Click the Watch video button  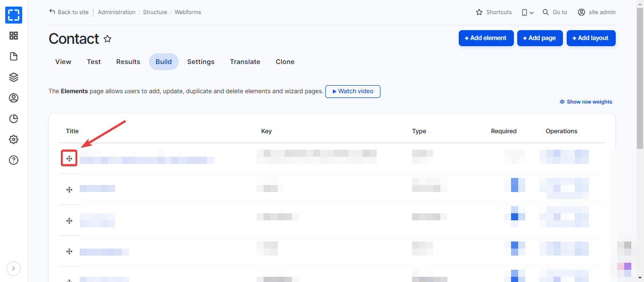[x=353, y=91]
